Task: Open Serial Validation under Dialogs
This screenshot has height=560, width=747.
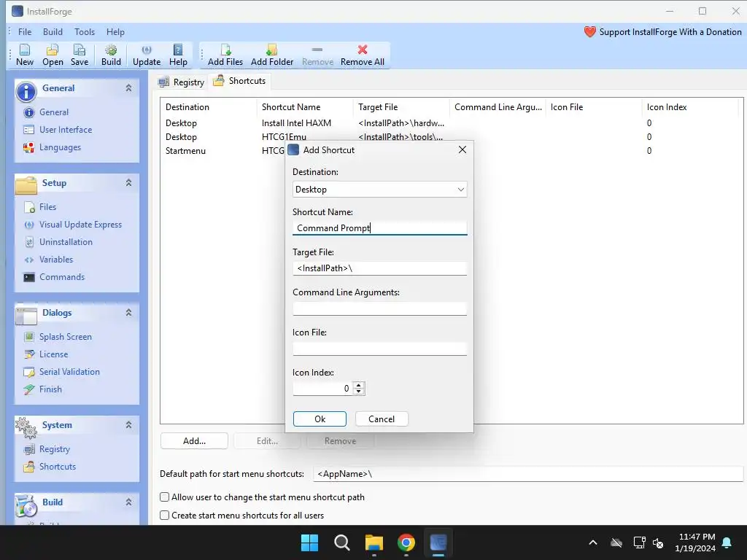Action: click(x=69, y=372)
